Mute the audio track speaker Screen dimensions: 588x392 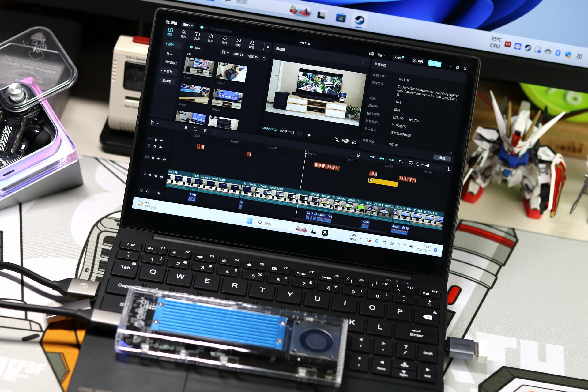159,193
